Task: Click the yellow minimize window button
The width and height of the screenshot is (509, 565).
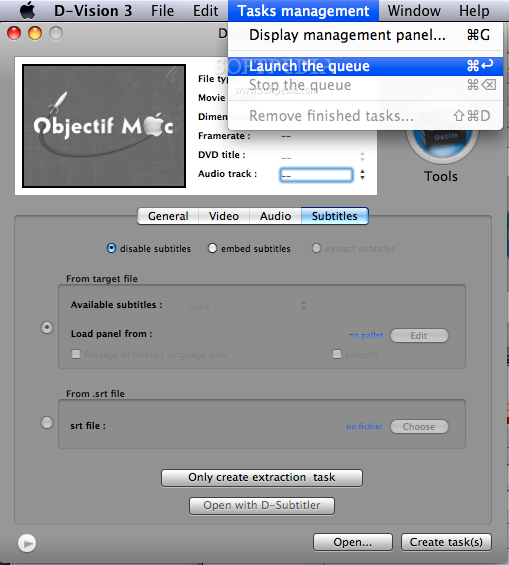Action: [x=35, y=33]
